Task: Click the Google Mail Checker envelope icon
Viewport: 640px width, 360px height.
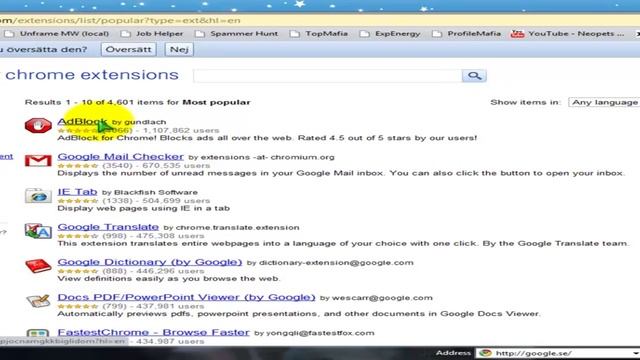Action: 38,160
